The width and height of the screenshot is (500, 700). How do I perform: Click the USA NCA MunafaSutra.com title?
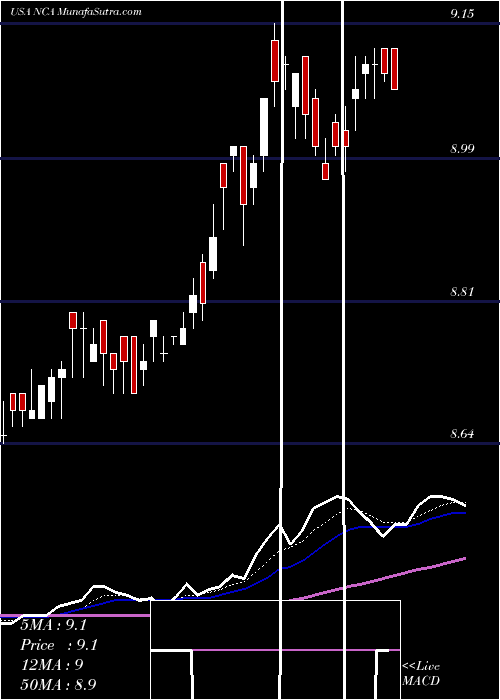(75, 11)
